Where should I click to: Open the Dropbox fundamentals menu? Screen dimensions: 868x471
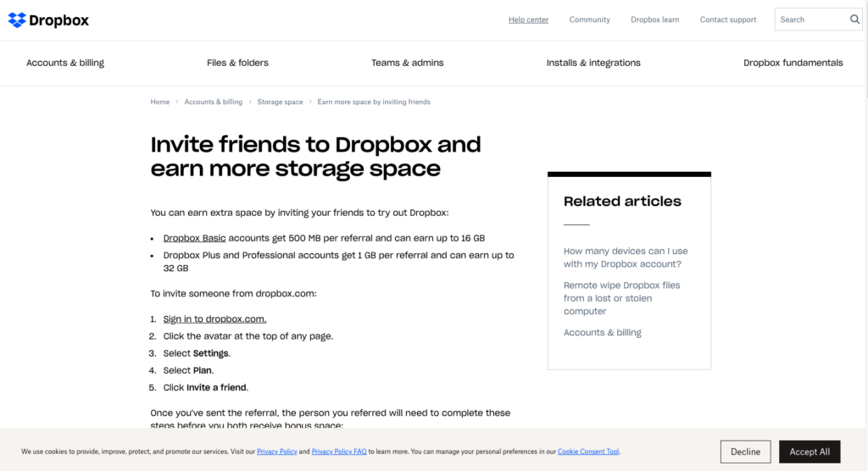pos(793,63)
